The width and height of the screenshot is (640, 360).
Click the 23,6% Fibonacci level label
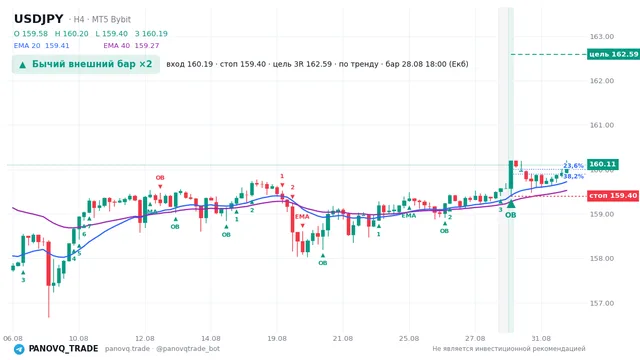click(x=573, y=166)
